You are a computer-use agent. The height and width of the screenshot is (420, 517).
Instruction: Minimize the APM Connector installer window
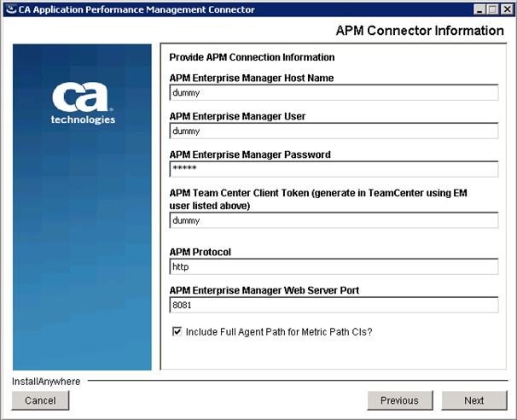(479, 9)
